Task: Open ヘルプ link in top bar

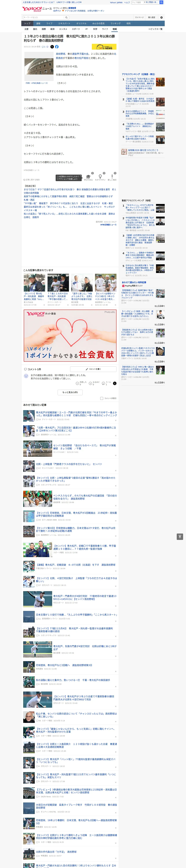Action: [x=127, y=2]
